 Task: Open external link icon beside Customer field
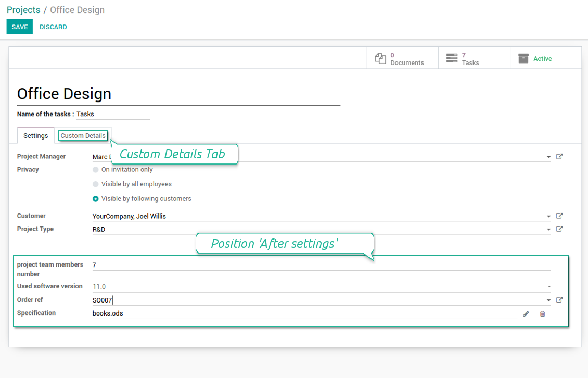point(559,216)
